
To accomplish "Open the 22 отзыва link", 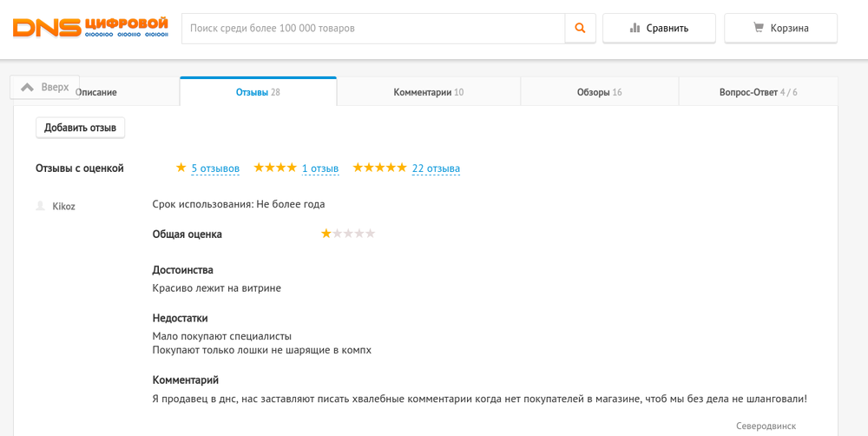I will (x=436, y=168).
